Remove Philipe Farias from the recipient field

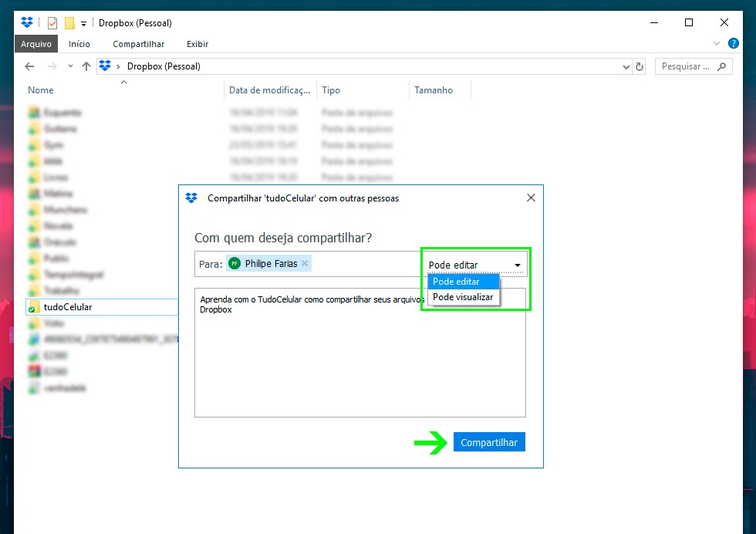pos(305,264)
